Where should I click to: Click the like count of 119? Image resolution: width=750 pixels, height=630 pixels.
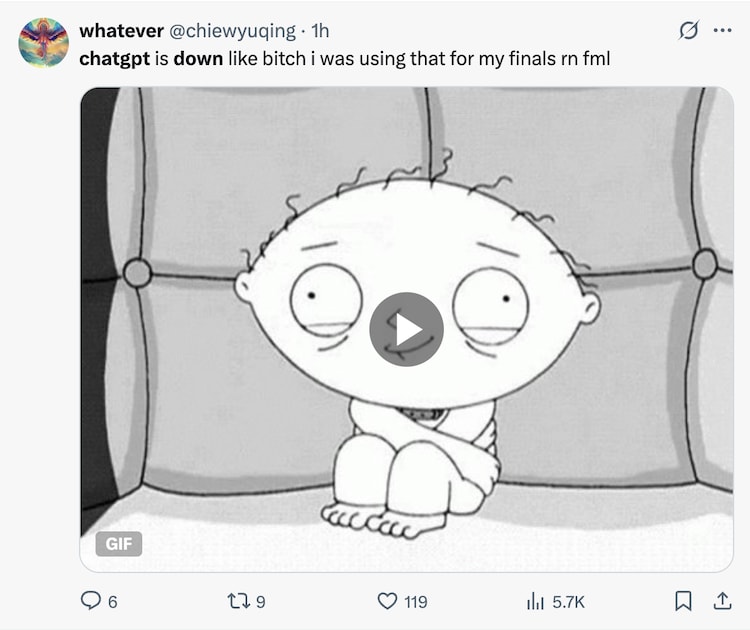[x=415, y=602]
